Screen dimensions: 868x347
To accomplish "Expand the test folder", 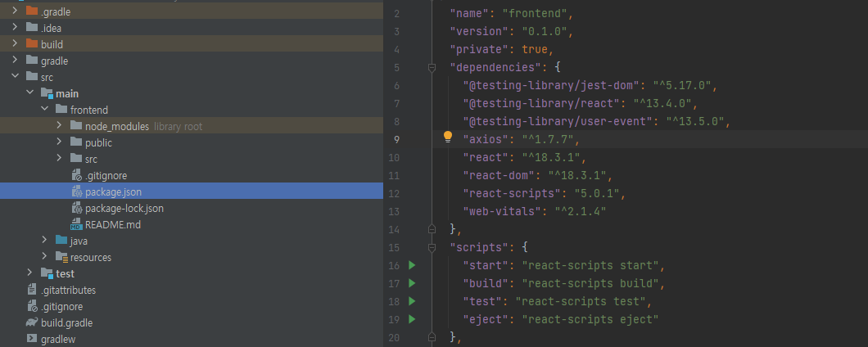I will tap(30, 273).
